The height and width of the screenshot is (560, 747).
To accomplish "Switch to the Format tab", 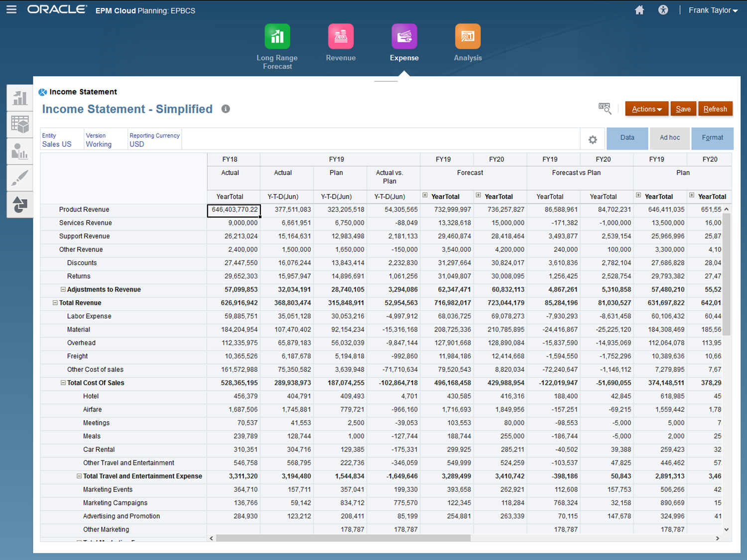I will 712,138.
